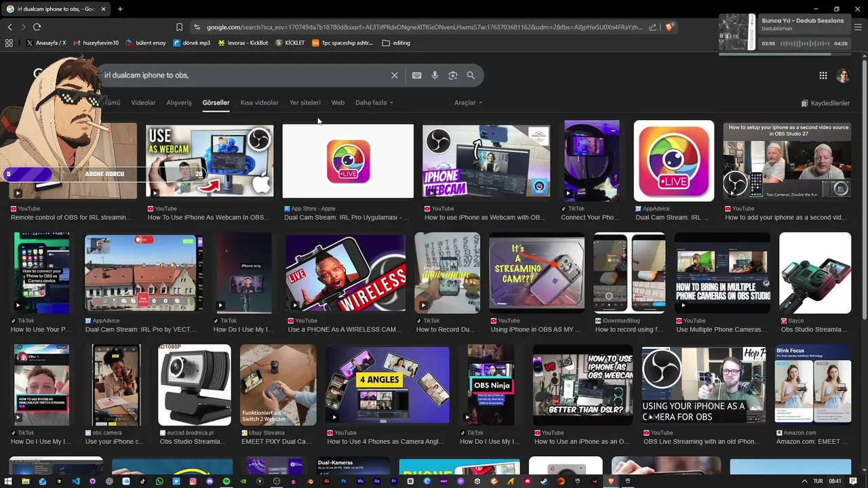This screenshot has height=488, width=868.
Task: Click the TUR keyboard language indicator
Action: 818,481
